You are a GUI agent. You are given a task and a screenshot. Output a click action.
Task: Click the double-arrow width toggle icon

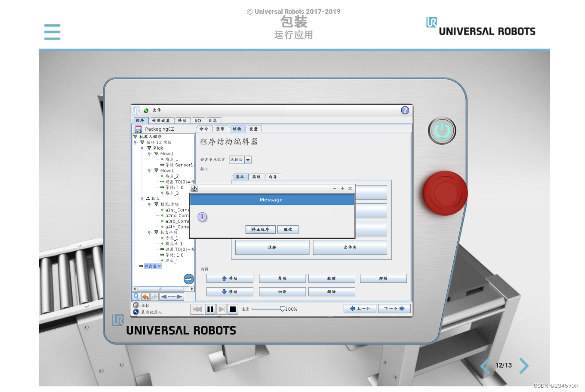[x=171, y=297]
